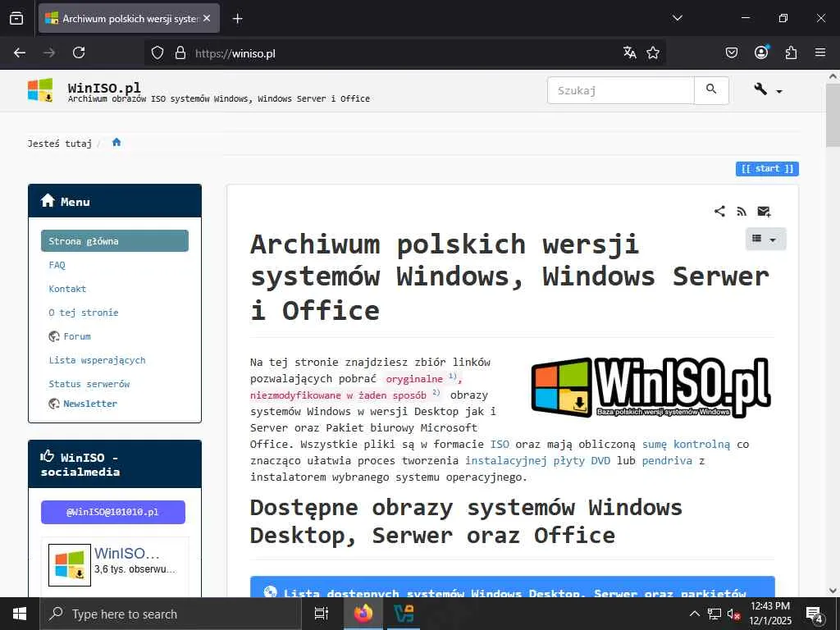The image size is (840, 630).
Task: Share page using share icon
Action: 719,211
